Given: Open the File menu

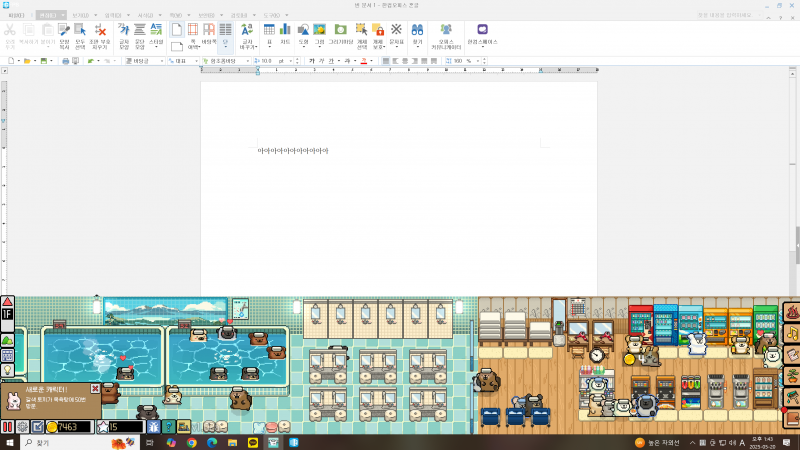Looking at the screenshot, I should pos(16,15).
